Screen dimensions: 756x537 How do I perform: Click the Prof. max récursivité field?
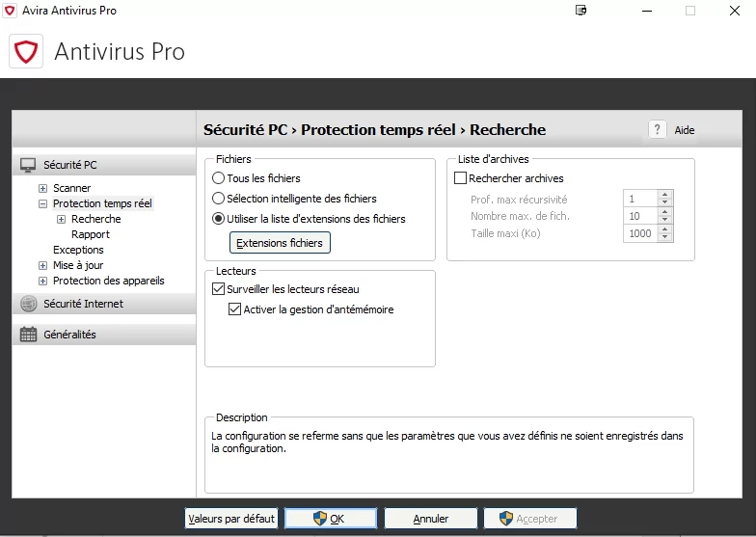tap(640, 199)
